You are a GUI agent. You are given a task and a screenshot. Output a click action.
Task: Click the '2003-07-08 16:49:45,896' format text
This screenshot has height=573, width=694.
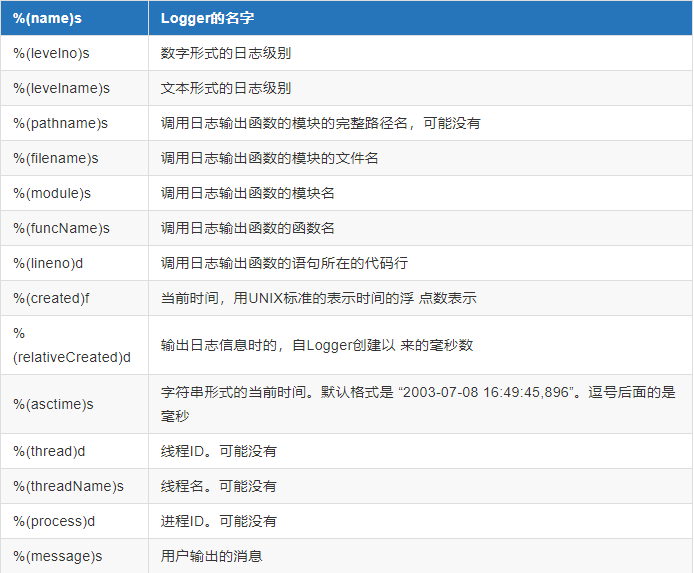pos(486,392)
